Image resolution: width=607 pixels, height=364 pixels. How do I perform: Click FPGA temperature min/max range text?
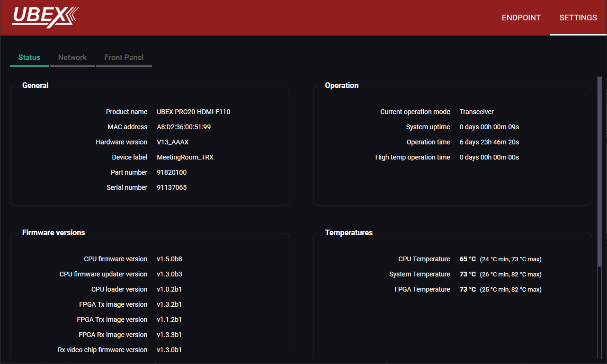(511, 290)
